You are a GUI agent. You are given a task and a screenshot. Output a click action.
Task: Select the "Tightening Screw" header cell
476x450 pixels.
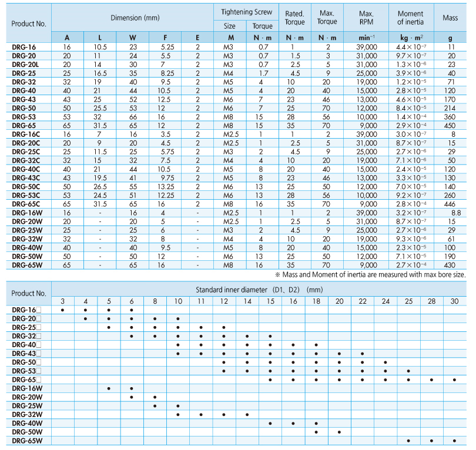(246, 12)
